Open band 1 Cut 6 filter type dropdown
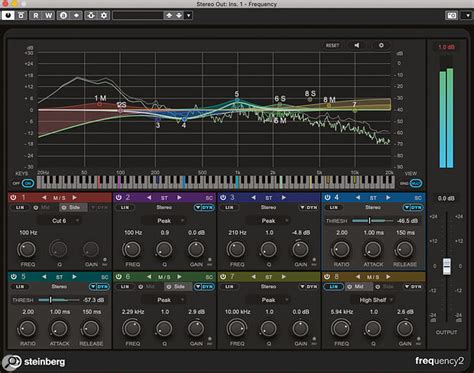Screen dimensions: 474x373 click(59, 221)
